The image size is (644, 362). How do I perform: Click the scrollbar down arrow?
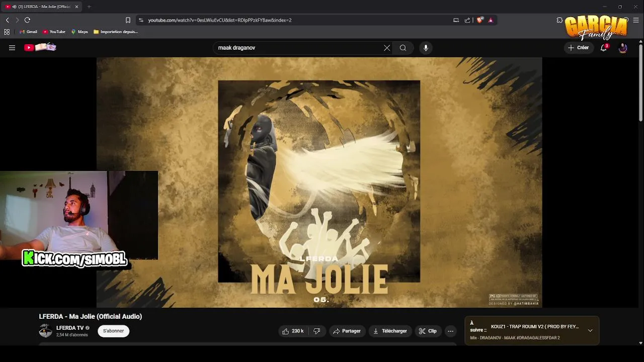(640, 343)
